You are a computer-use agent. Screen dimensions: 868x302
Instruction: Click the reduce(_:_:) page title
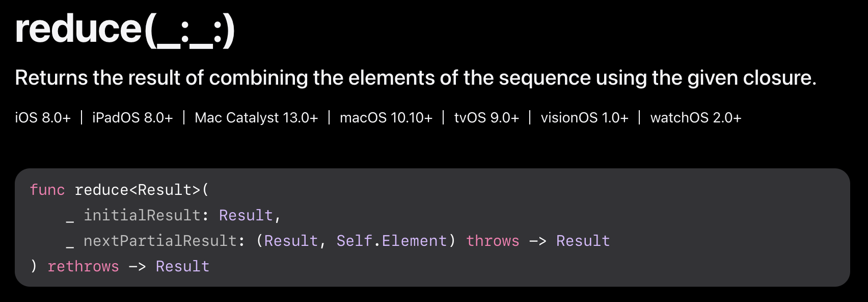pyautogui.click(x=125, y=30)
